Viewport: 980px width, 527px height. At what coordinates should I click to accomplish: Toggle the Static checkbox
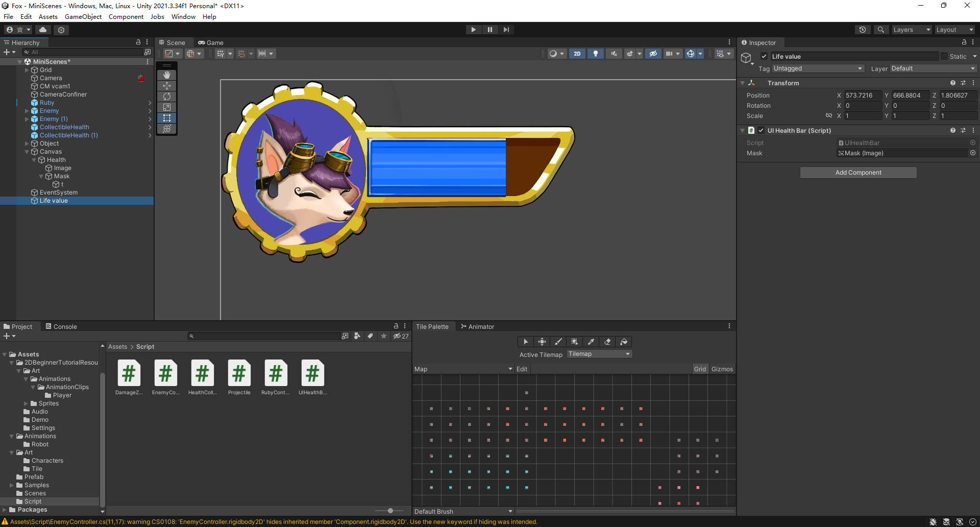[944, 57]
